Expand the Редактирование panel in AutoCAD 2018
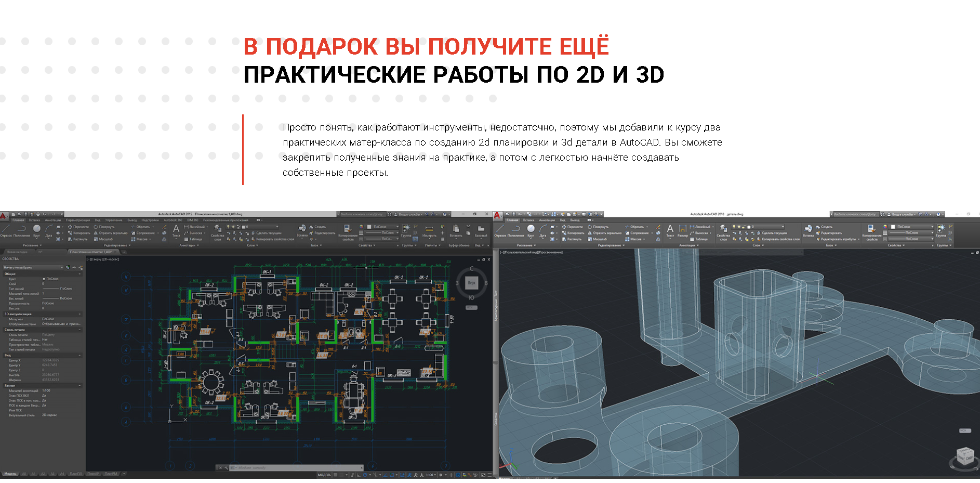The width and height of the screenshot is (980, 483). [611, 245]
